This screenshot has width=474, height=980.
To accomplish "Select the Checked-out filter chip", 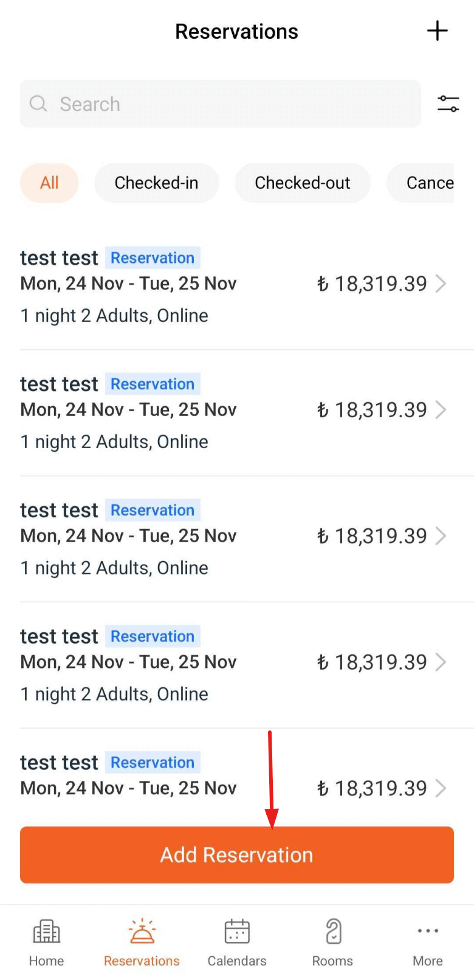I will (302, 183).
